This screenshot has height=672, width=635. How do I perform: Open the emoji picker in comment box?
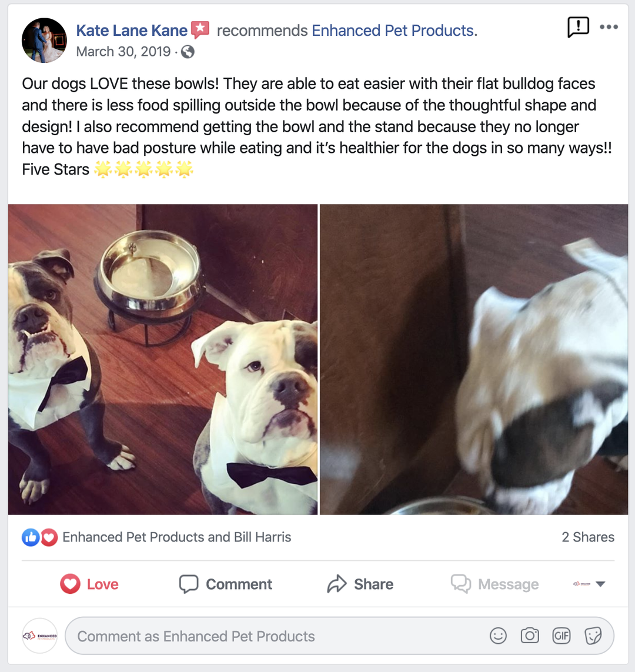click(x=498, y=636)
